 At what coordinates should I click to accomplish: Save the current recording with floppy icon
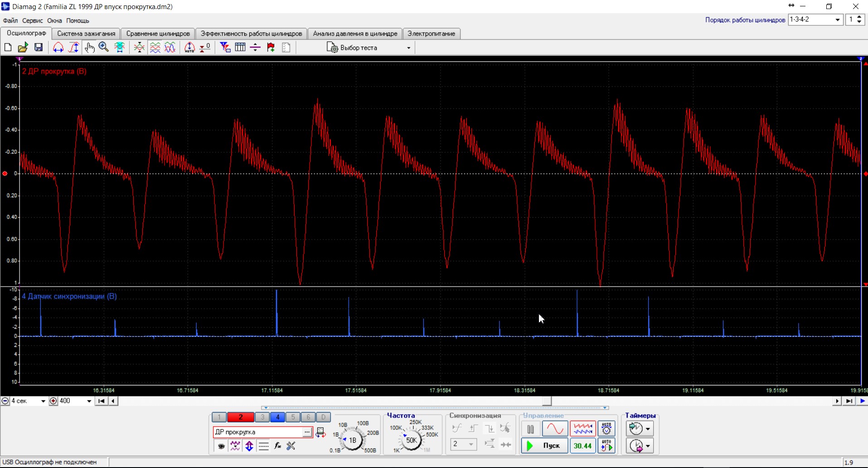(39, 47)
